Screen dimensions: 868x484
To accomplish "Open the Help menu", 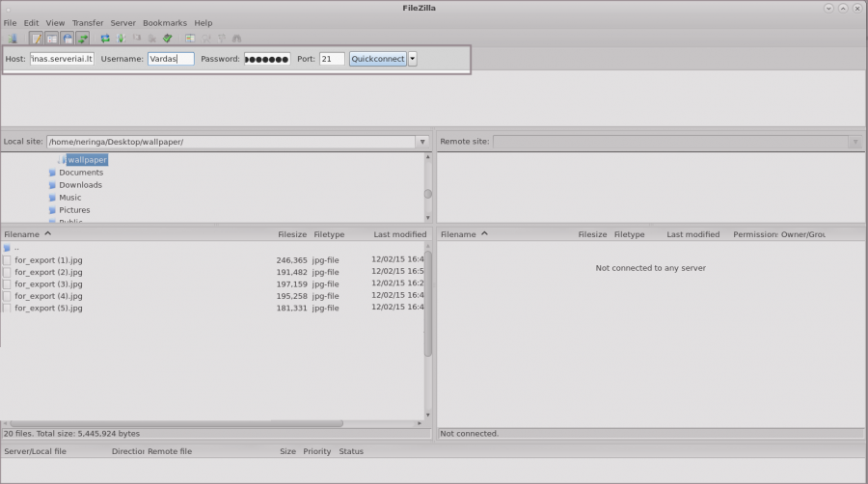I will (203, 23).
